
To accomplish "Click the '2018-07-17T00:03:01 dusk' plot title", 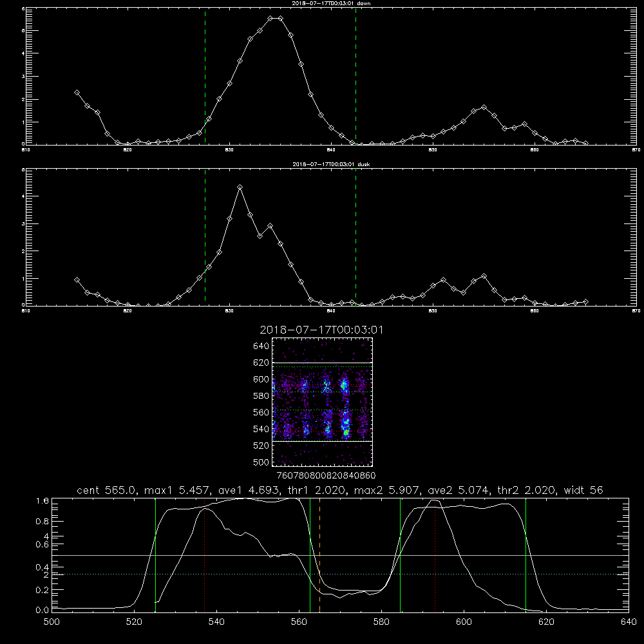I will click(331, 164).
